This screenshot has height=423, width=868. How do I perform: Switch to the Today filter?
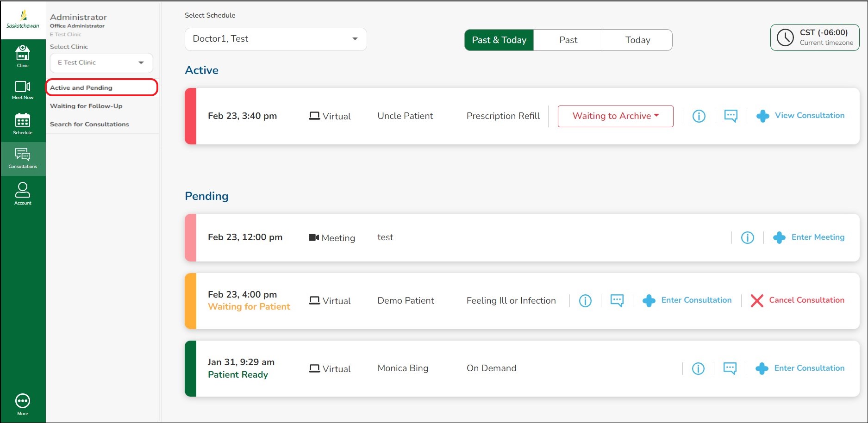click(637, 40)
